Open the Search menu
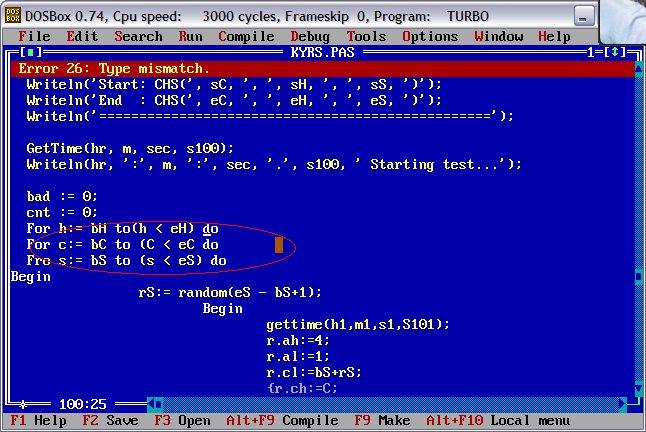This screenshot has height=432, width=646. (x=138, y=37)
